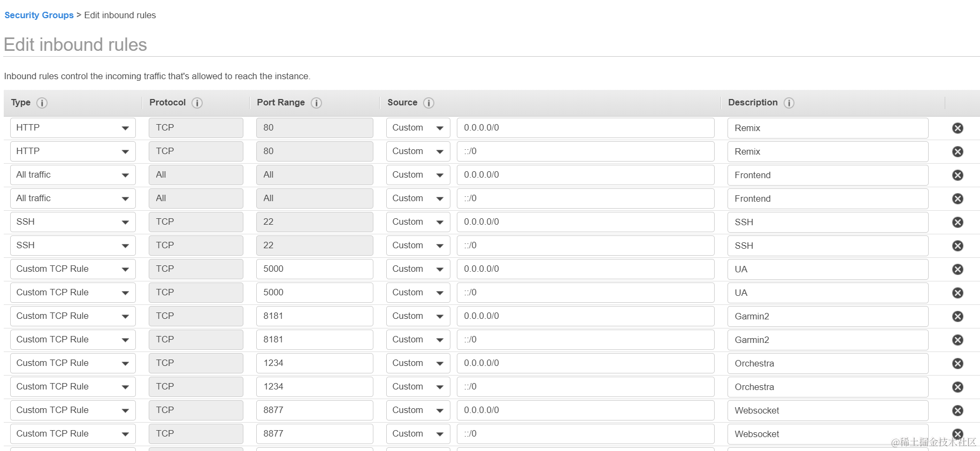Screen dimensions: 980x451
Task: Open Source Custom dropdown of Garmin2 ::/0 rule
Action: tap(418, 340)
